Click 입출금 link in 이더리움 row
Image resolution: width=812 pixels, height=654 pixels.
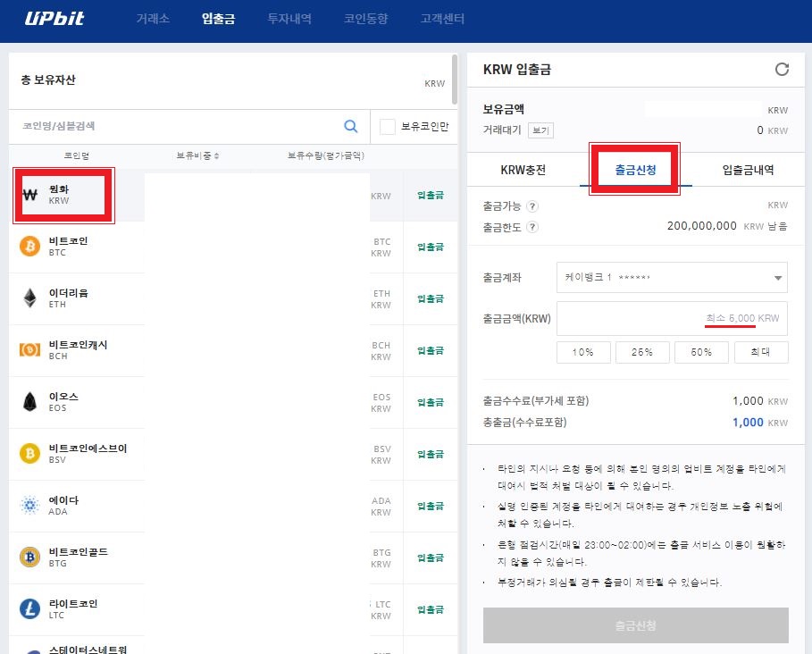point(431,298)
